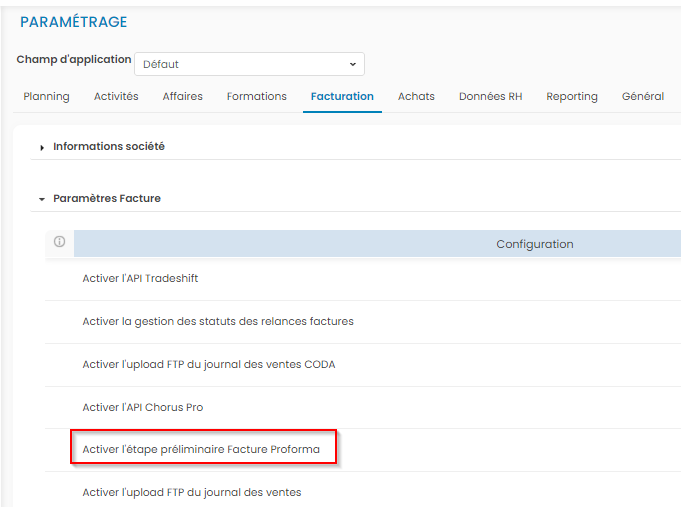Go to the Affaires tab

[182, 97]
